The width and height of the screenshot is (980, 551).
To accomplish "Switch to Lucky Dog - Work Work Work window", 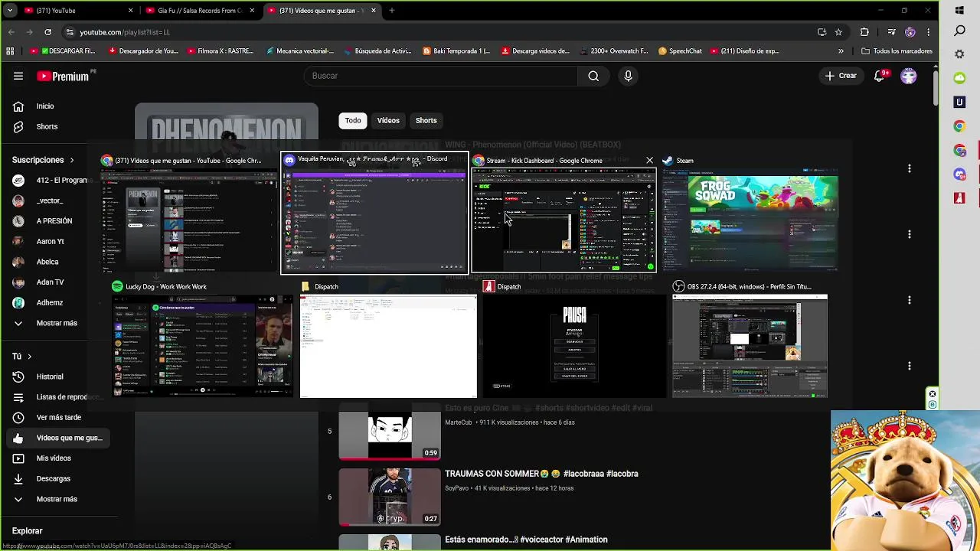I will [x=202, y=340].
